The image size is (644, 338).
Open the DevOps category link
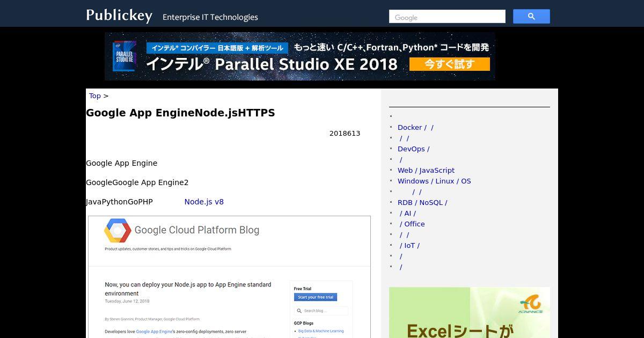coord(413,149)
